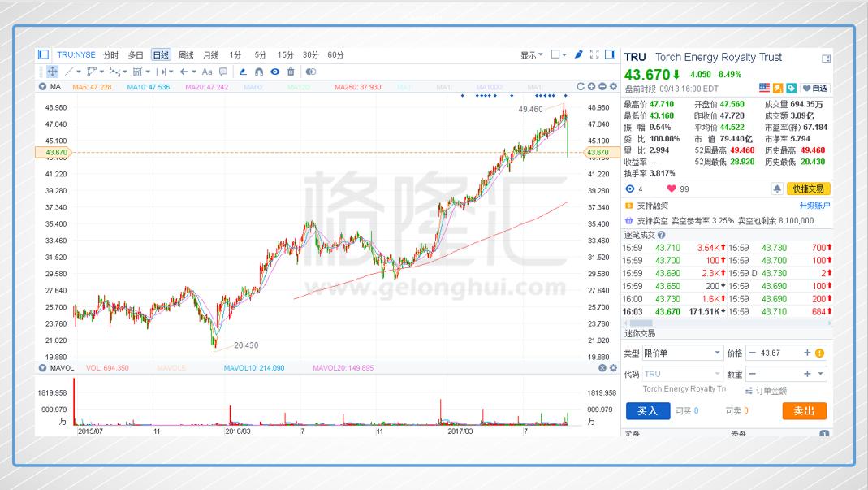Click the pencil edit drawings icon
868x490 pixels.
pos(243,72)
